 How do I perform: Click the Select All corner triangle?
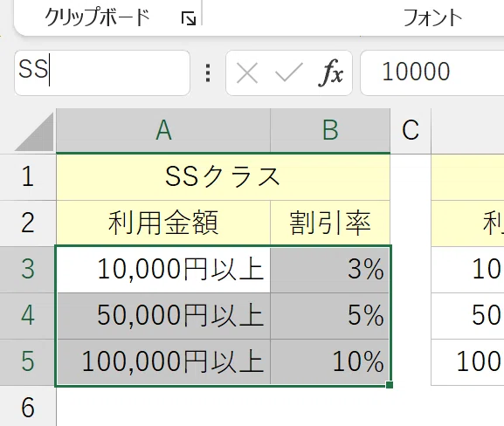pyautogui.click(x=35, y=133)
